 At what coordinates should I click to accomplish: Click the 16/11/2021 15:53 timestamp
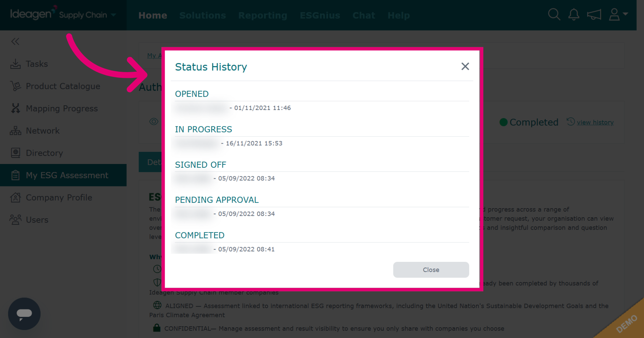click(x=254, y=143)
